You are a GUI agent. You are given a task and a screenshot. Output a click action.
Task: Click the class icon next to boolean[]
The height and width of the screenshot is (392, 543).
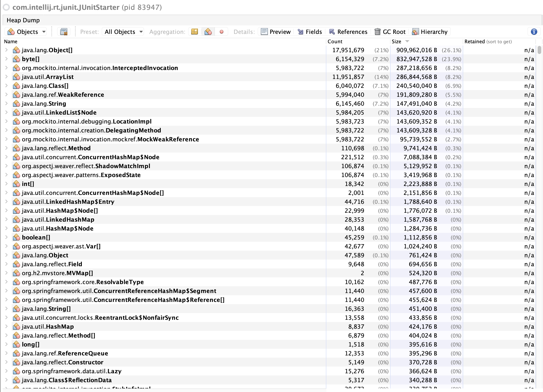(16, 237)
